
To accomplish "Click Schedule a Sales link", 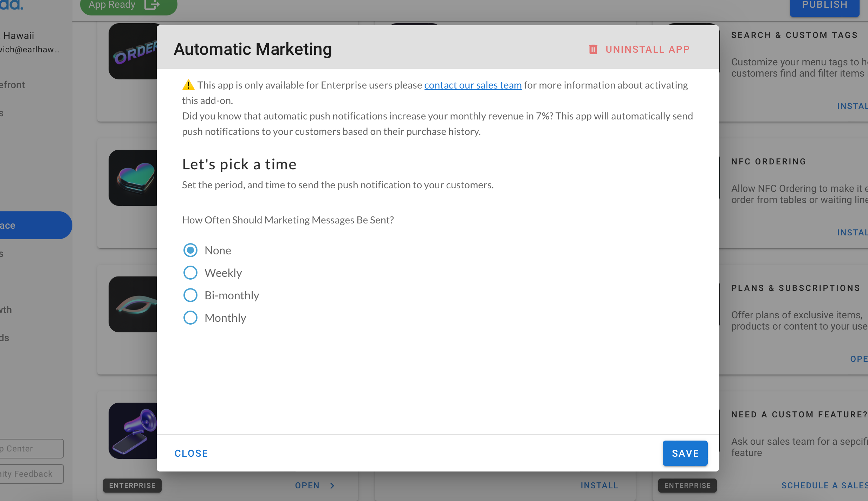I will tap(824, 486).
